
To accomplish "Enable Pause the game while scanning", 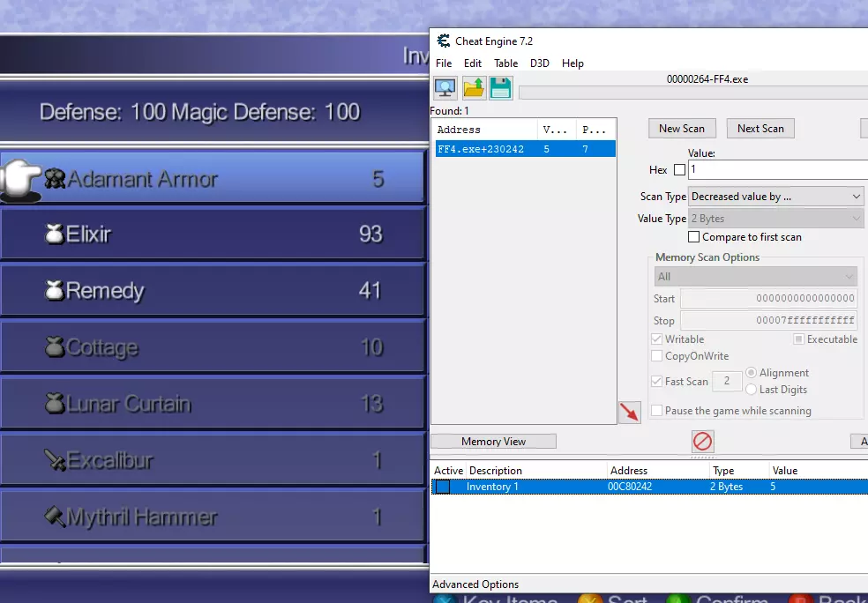I will [x=656, y=411].
